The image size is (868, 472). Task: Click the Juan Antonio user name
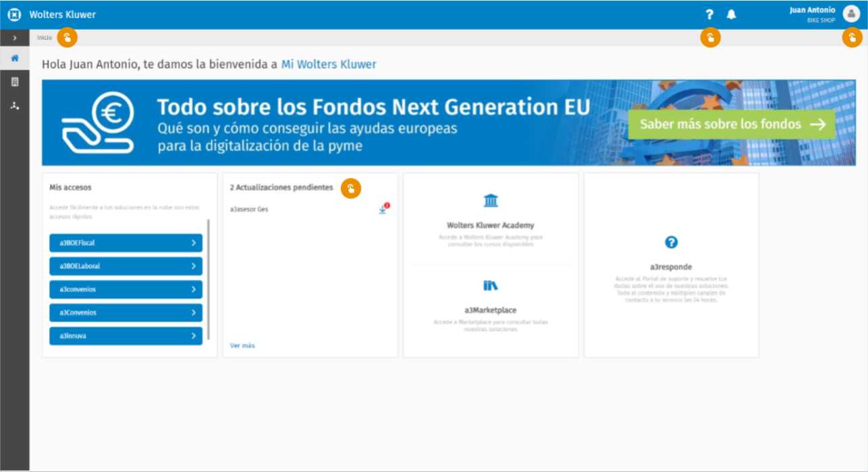pyautogui.click(x=813, y=10)
